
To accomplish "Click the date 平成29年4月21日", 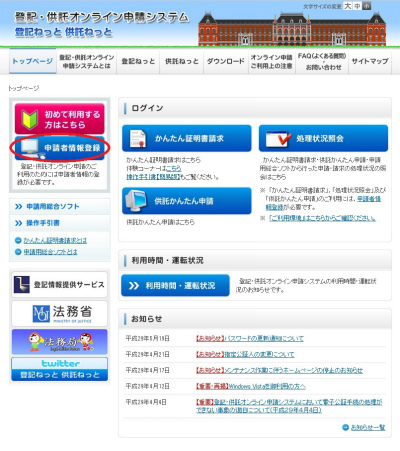I will pos(148,354).
